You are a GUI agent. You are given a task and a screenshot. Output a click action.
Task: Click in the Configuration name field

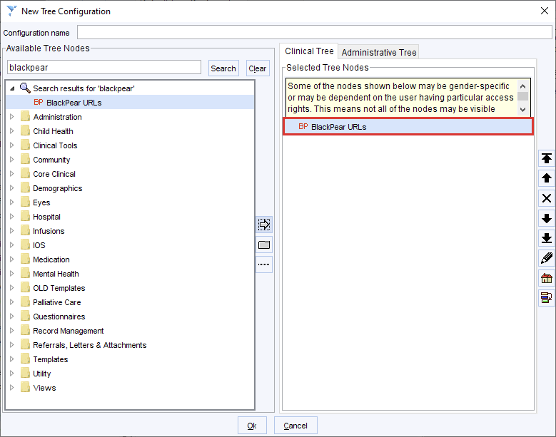(315, 32)
